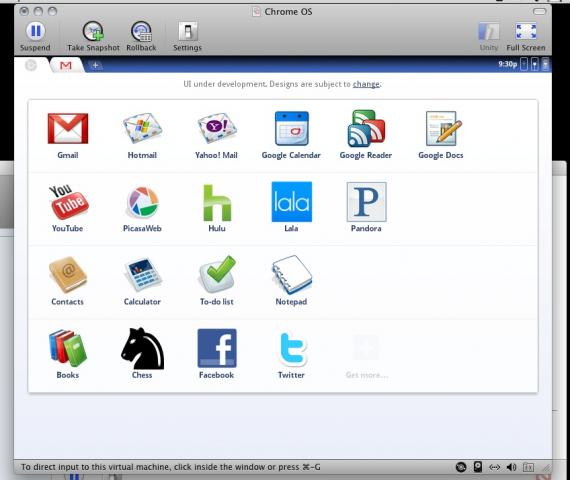Open the VM Settings
This screenshot has height=480, width=570.
187,36
